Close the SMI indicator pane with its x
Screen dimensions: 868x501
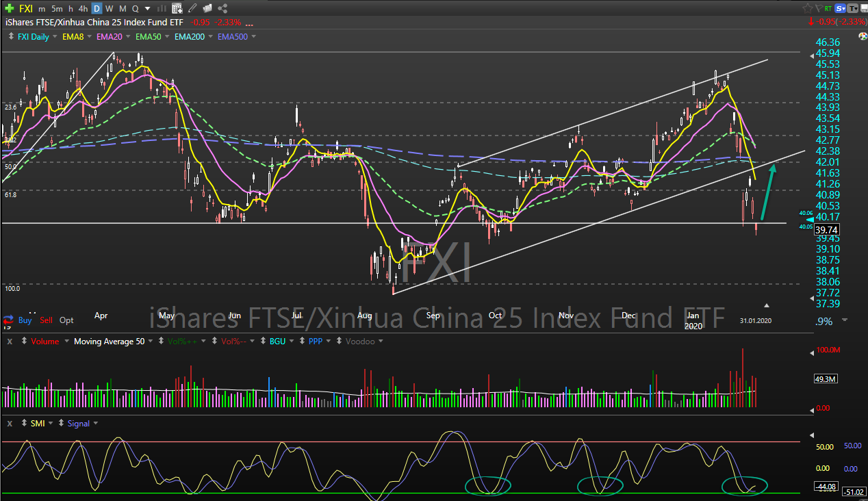point(10,424)
